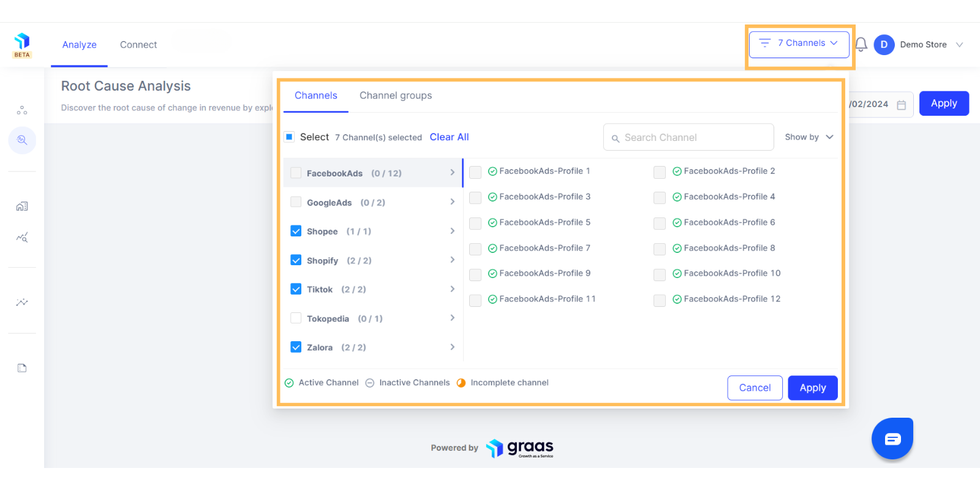Open the building dashboard sidebar icon
980x490 pixels.
click(x=22, y=206)
